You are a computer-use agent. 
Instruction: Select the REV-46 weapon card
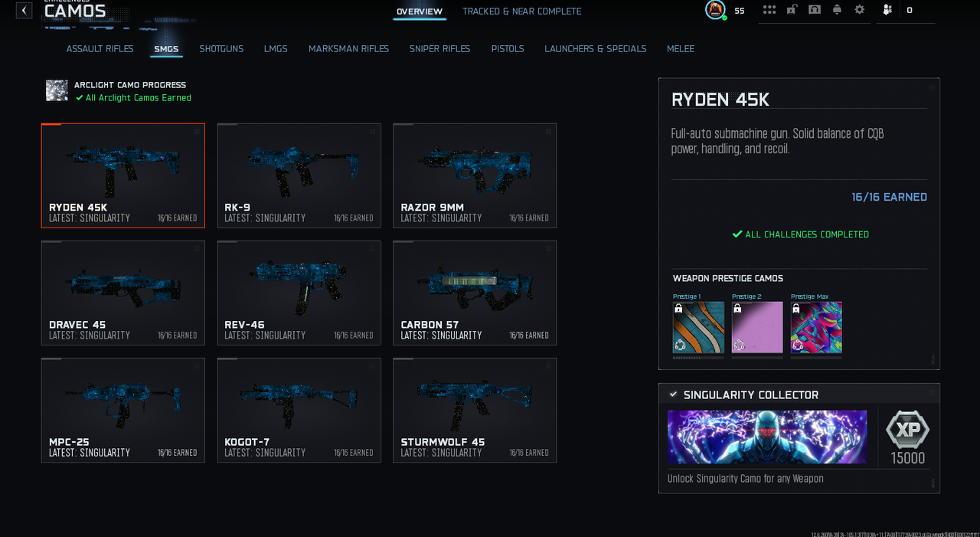tap(299, 293)
